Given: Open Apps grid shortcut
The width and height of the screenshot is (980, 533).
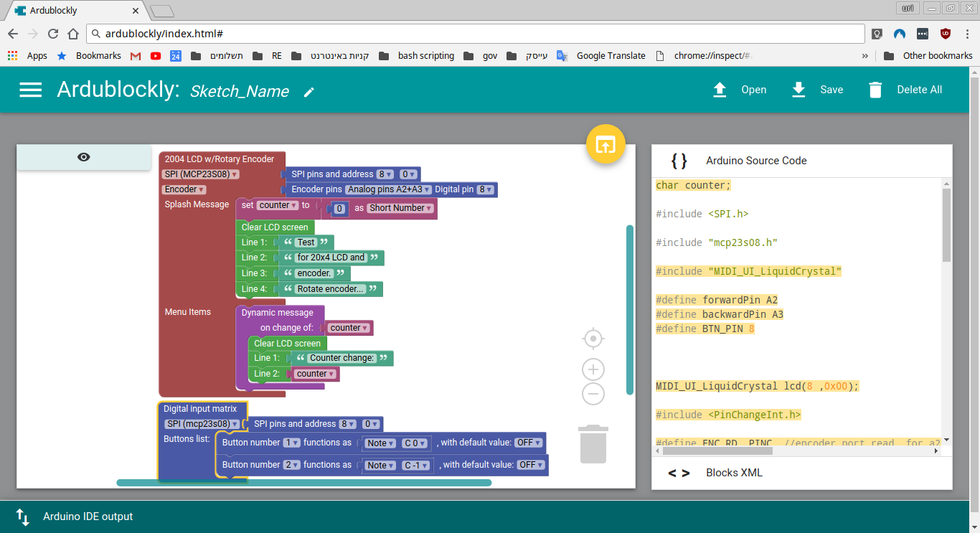Looking at the screenshot, I should click(x=27, y=56).
